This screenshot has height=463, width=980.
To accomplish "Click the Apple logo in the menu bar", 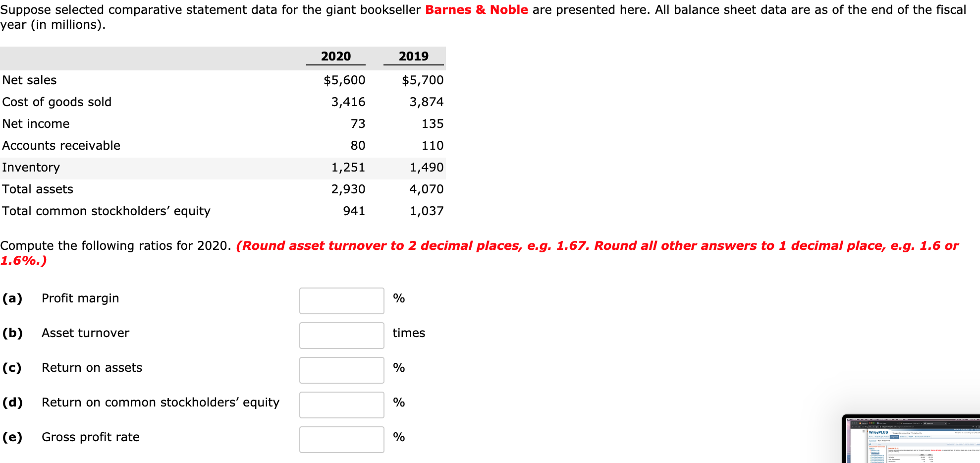I will (849, 419).
